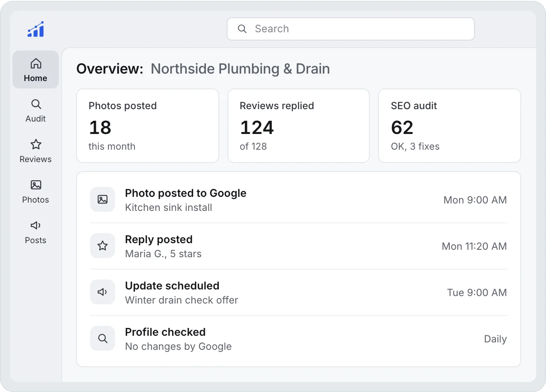
Task: Click the Daily frequency label
Action: 496,339
